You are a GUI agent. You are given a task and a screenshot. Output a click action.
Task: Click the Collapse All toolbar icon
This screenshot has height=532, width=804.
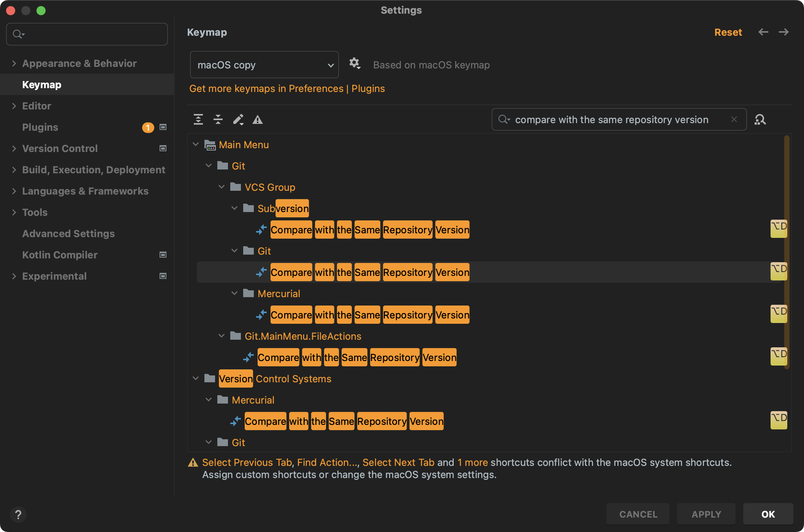(218, 120)
